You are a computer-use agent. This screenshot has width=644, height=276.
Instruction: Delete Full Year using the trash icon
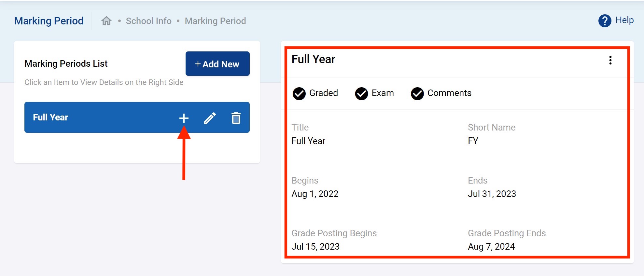click(236, 118)
